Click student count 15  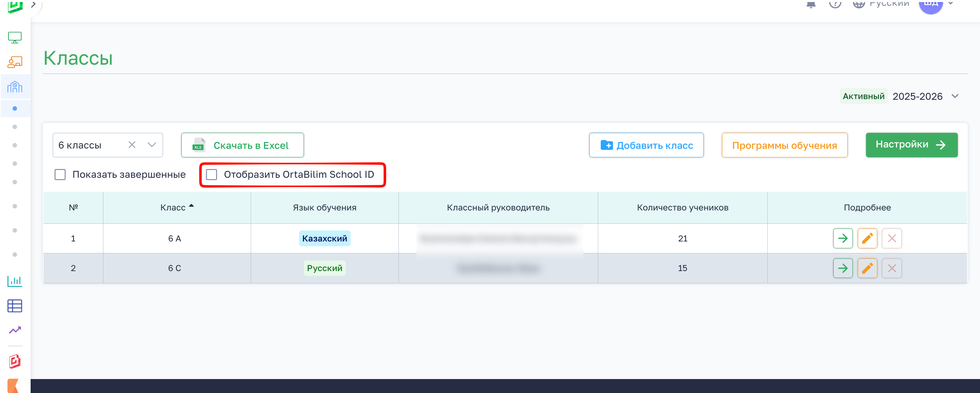pyautogui.click(x=683, y=268)
